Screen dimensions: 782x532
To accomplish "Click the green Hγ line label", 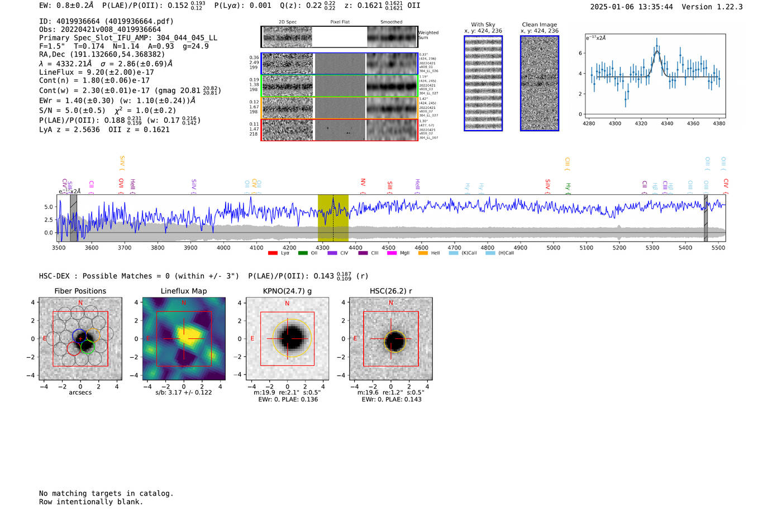I will (568, 188).
